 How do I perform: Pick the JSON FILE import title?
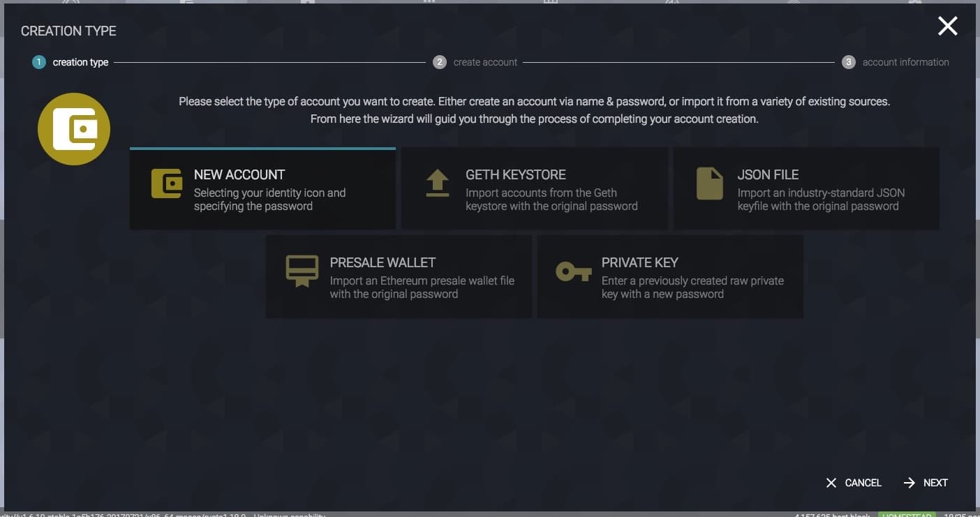point(768,174)
